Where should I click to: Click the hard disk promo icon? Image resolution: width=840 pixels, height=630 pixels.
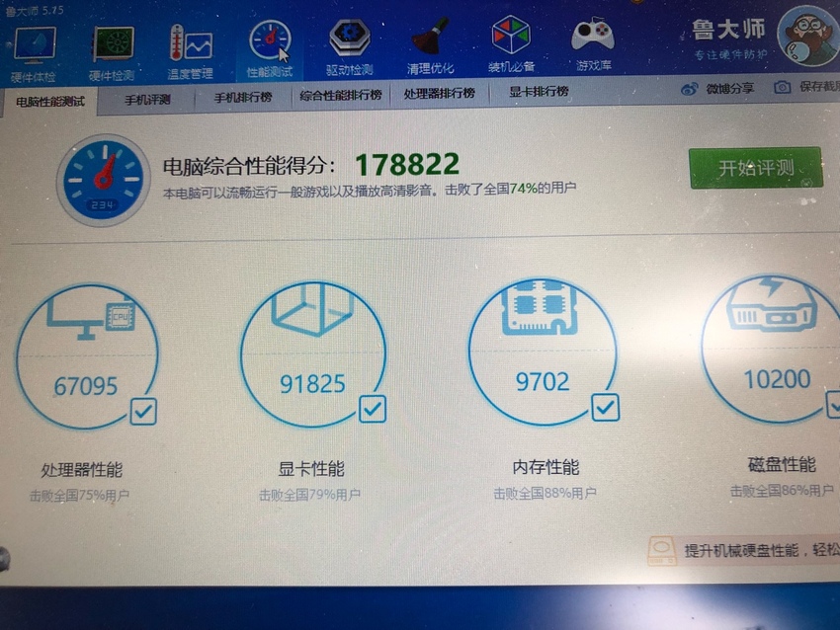point(662,552)
